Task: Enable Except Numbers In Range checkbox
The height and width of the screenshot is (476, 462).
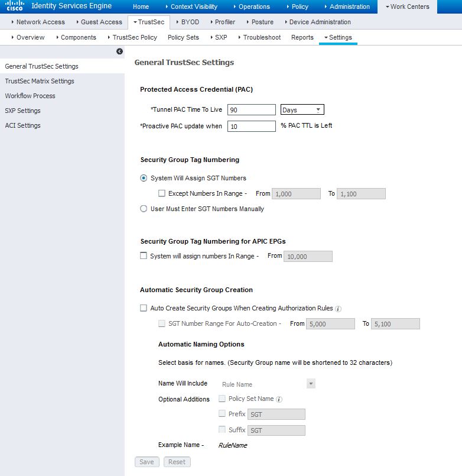Action: pyautogui.click(x=162, y=193)
